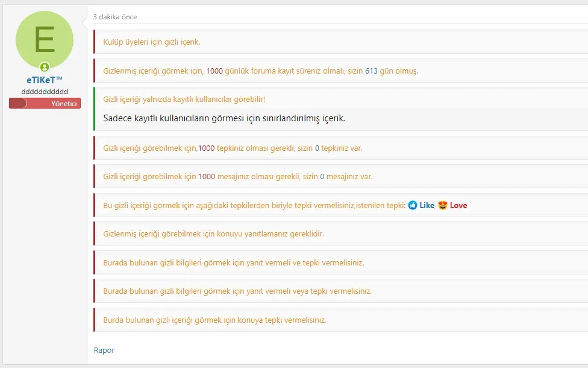
Task: Click the 'Kulüp üyeleri için gizli içerik' block
Action: point(152,42)
